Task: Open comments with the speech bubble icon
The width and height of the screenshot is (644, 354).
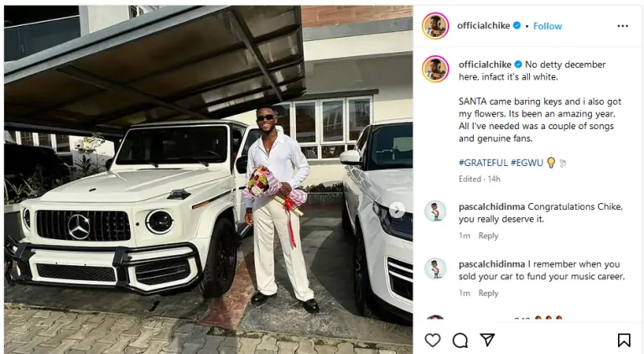Action: [460, 340]
